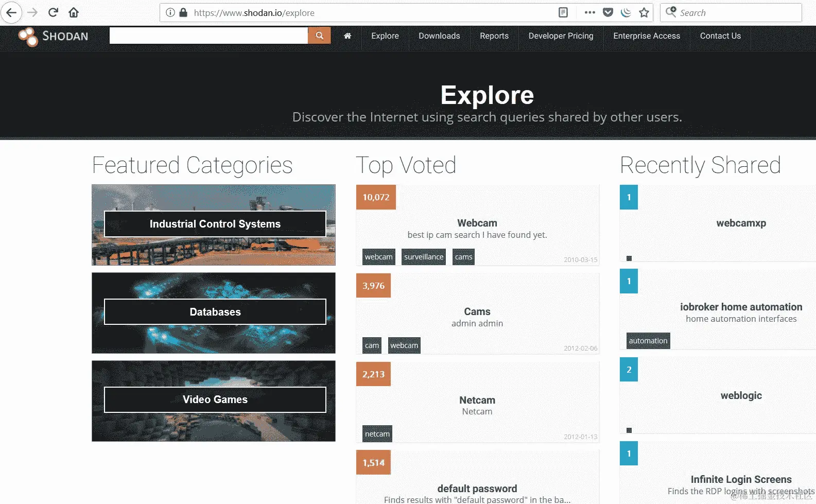Open the weblogic recently shared query
The height and width of the screenshot is (504, 816).
point(741,395)
